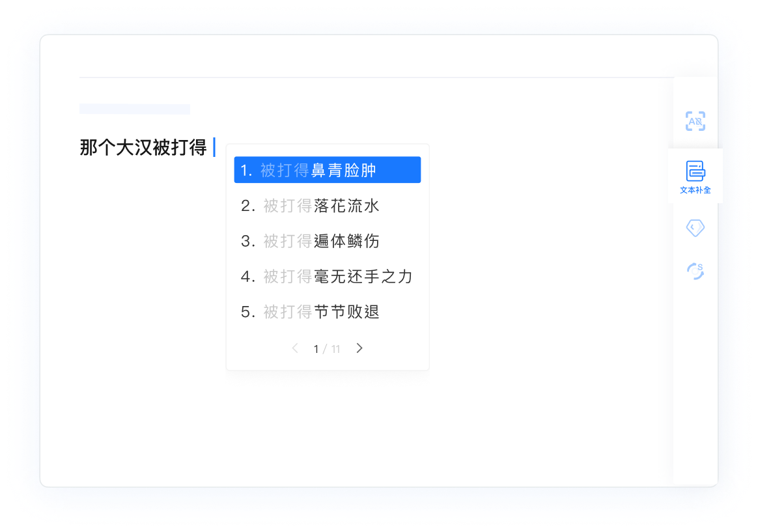Click the diamond membership icon in sidebar
Screen dimensions: 758x532
click(x=694, y=228)
